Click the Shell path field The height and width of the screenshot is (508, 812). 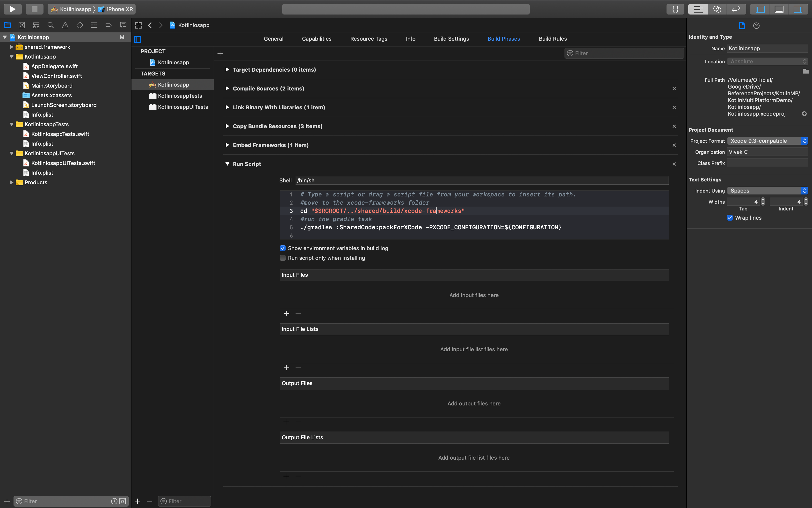482,180
